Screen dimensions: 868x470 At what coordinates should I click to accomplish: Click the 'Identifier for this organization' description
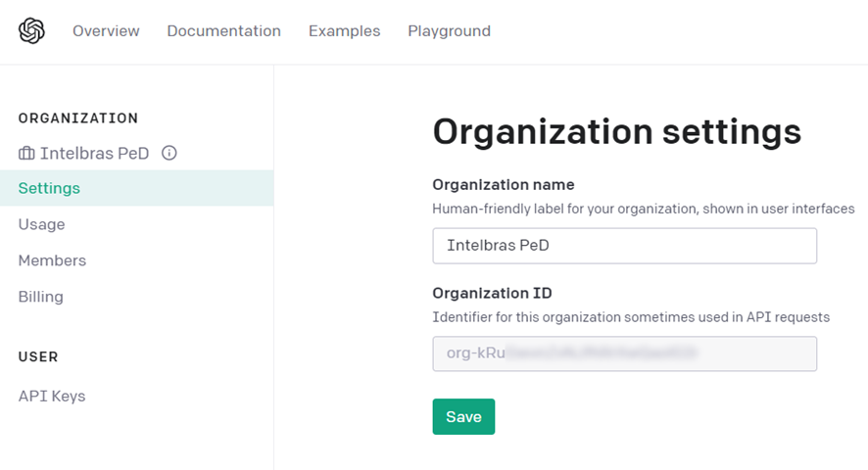tap(631, 317)
